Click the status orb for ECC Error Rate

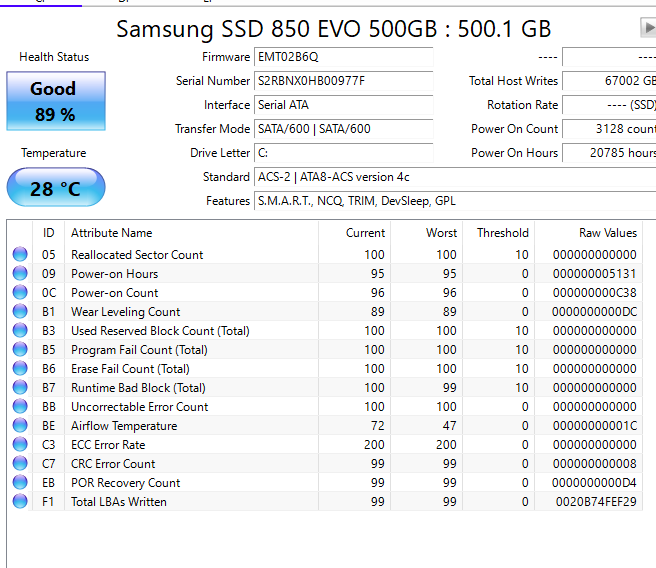[20, 444]
